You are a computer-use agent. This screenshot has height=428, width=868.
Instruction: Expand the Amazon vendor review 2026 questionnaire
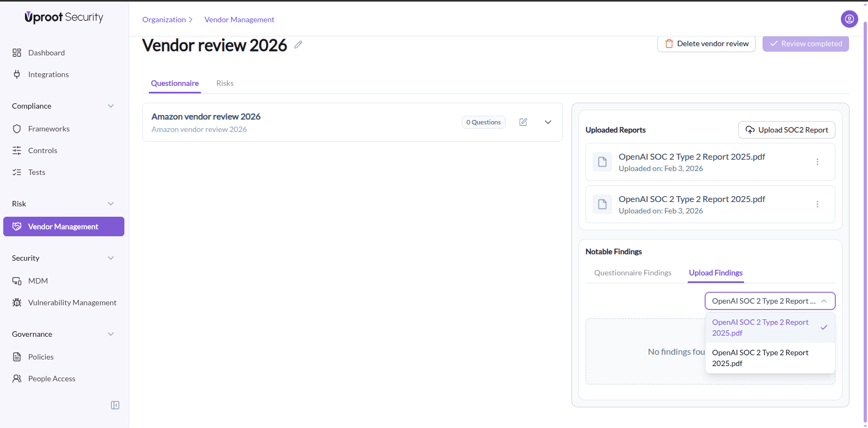click(548, 122)
